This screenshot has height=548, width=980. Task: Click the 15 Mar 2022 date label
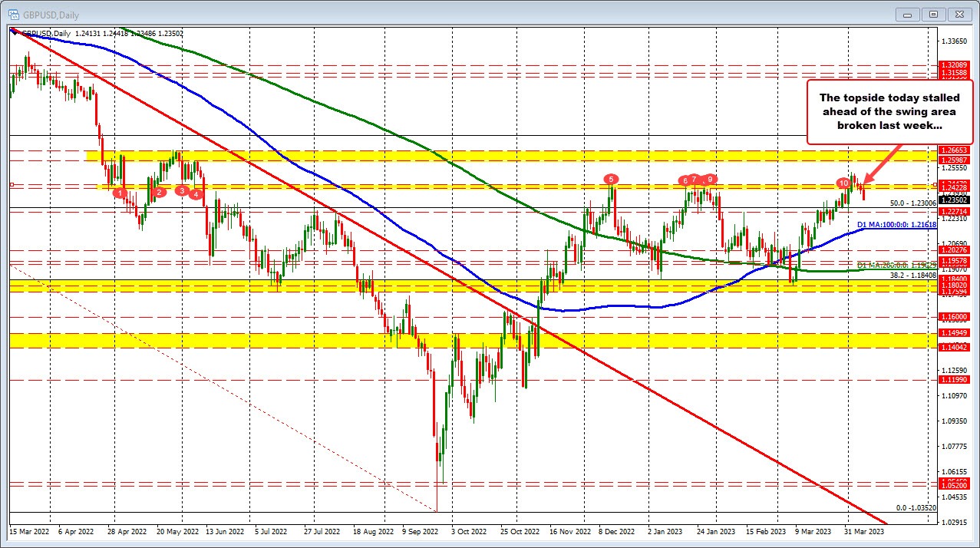(x=28, y=530)
